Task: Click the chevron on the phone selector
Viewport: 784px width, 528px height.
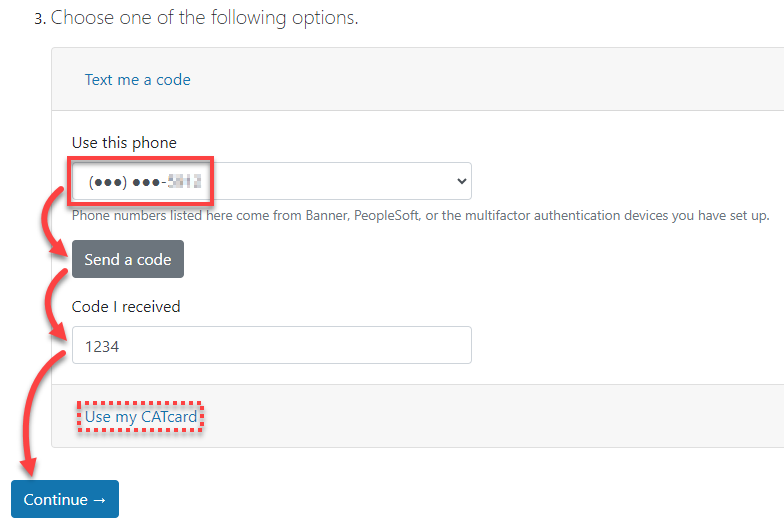Action: coord(461,182)
